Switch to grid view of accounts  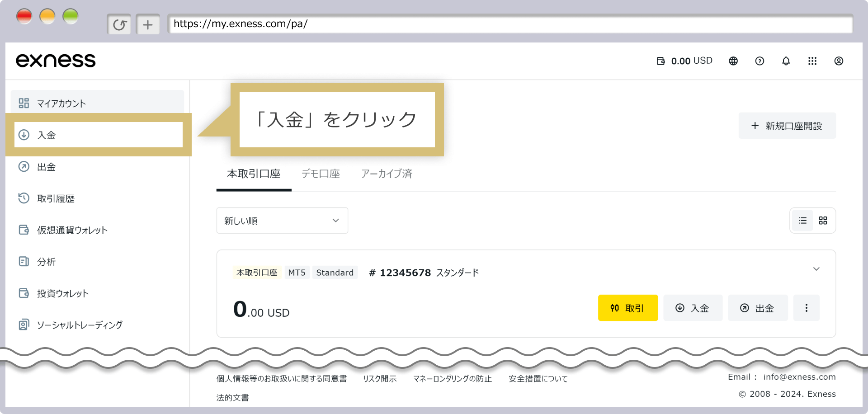coord(823,221)
